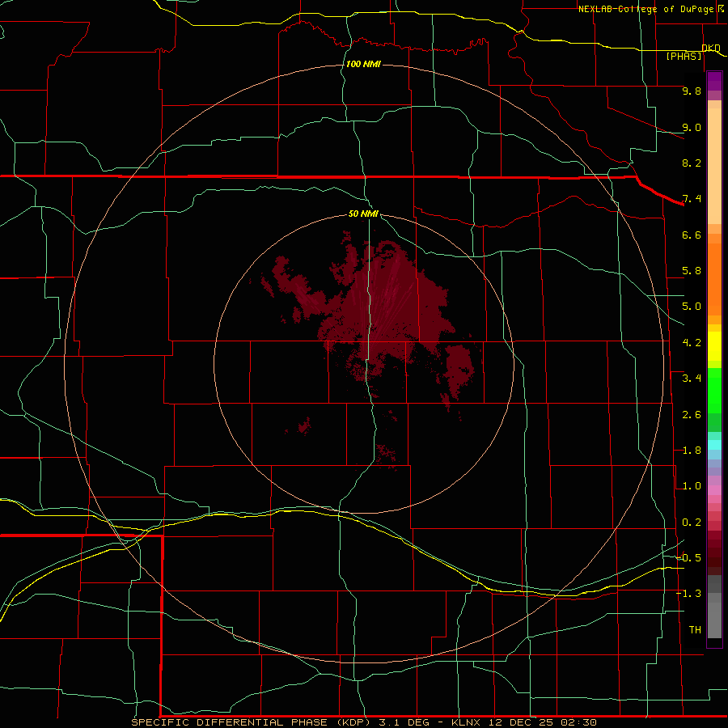This screenshot has height=728, width=728.
Task: Click the bright green color band on the scale
Action: tap(714, 391)
